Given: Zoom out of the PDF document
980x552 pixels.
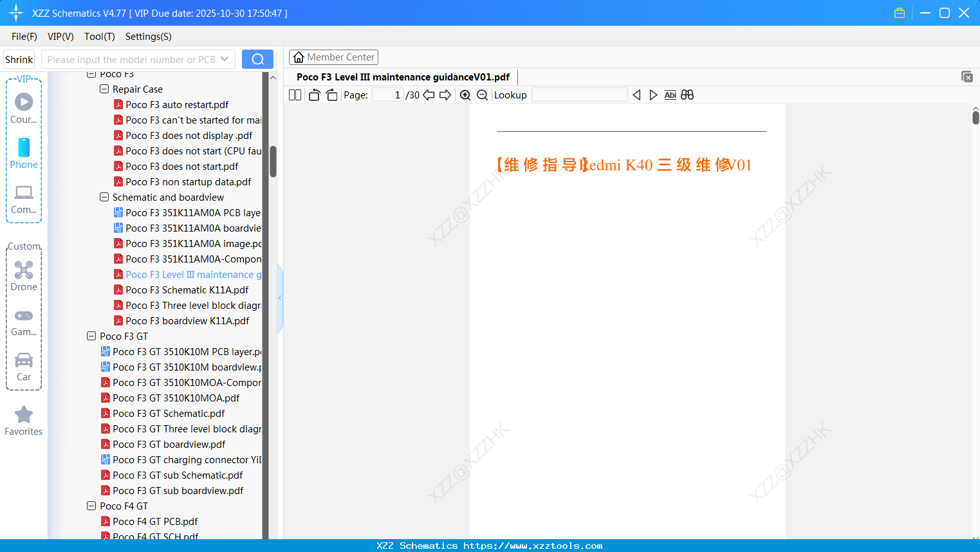Looking at the screenshot, I should pos(481,95).
